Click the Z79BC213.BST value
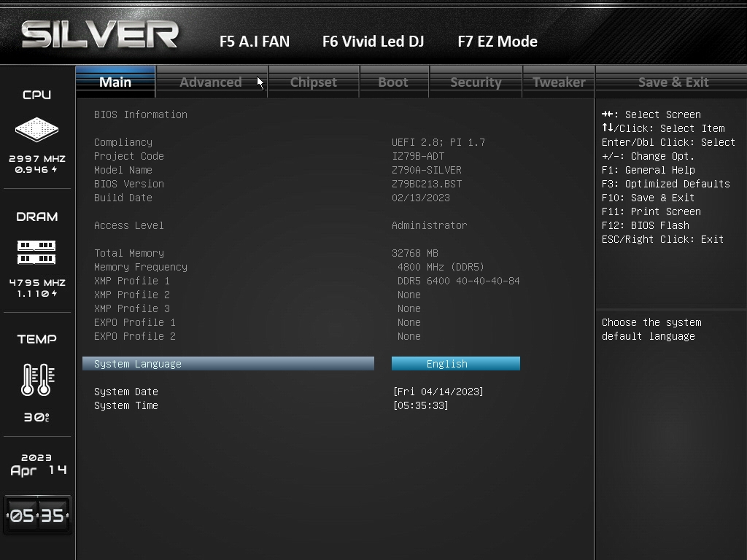This screenshot has height=560, width=747. pos(426,183)
